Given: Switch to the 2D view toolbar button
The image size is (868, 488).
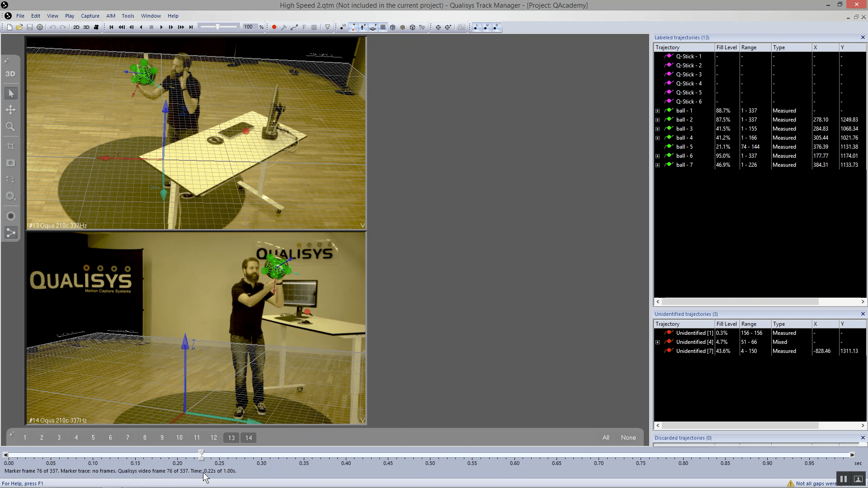Looking at the screenshot, I should tap(76, 27).
